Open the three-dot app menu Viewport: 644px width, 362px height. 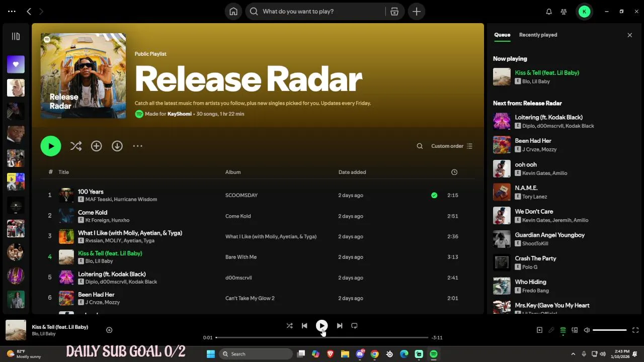(12, 11)
